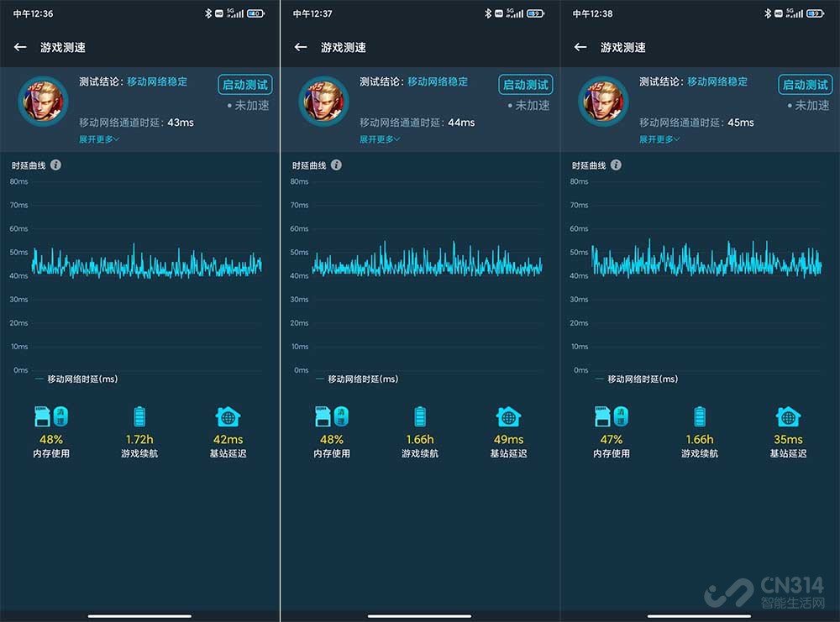The height and width of the screenshot is (622, 840).
Task: Tap clean memory icon in 12:38 screen
Action: tap(621, 416)
